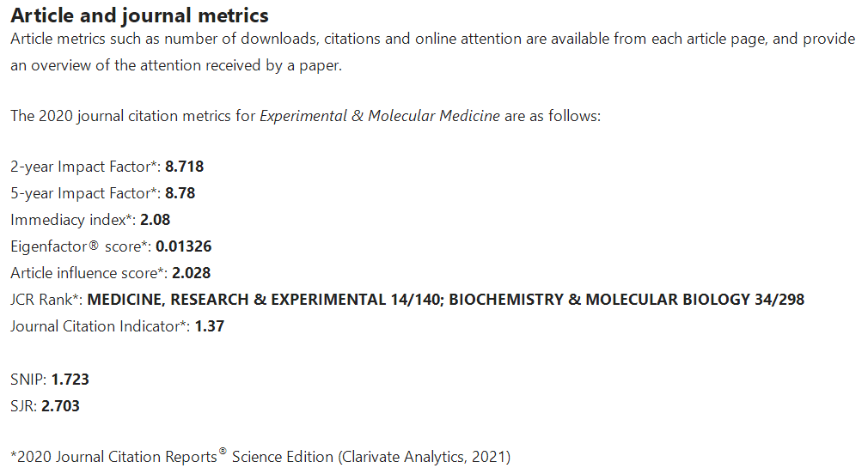Click the 'Journal Citation Indicator*' label
This screenshot has width=868, height=474.
tap(101, 325)
